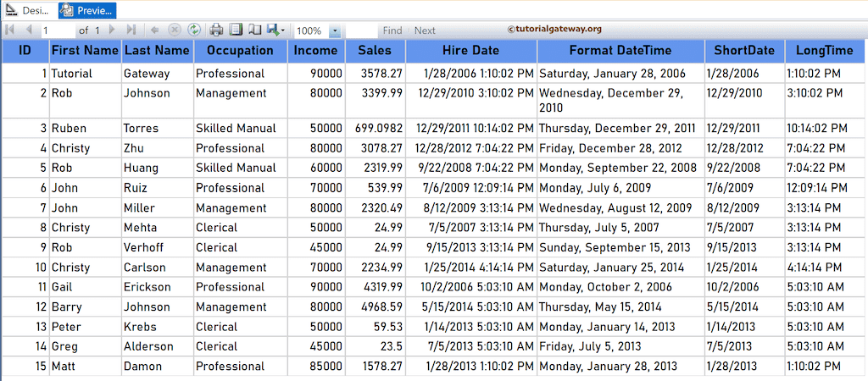Screen dimensions: 868x381
Task: Click the back to parent report arrow
Action: click(155, 30)
